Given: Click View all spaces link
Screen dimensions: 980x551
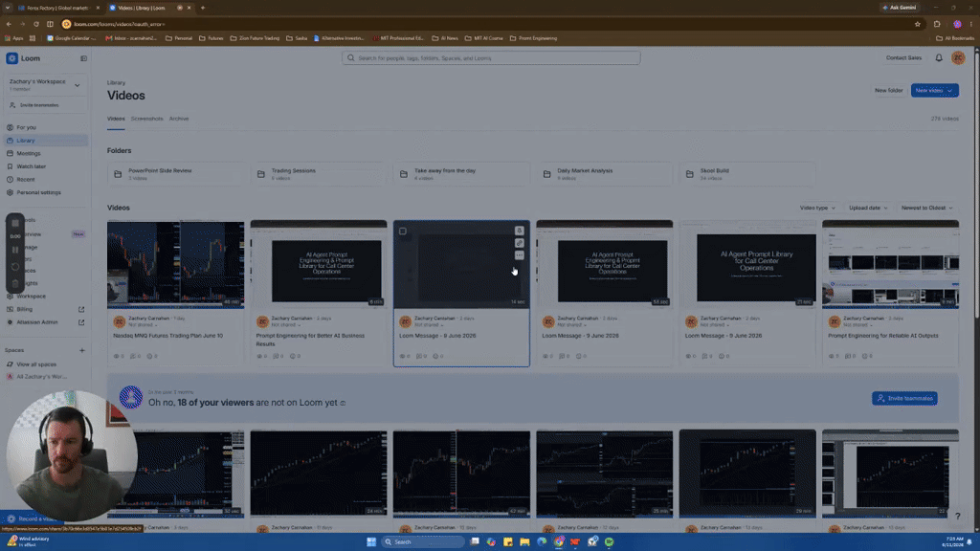Looking at the screenshot, I should click(35, 364).
